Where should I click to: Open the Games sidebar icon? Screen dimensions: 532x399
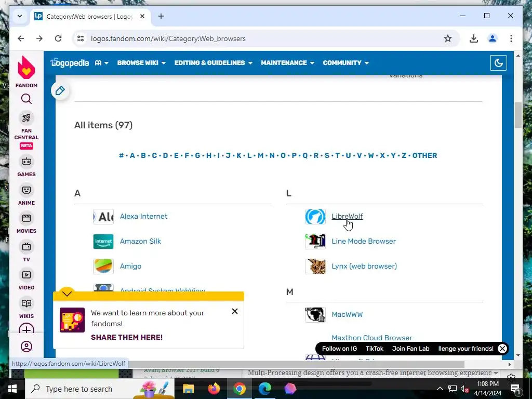point(26,162)
